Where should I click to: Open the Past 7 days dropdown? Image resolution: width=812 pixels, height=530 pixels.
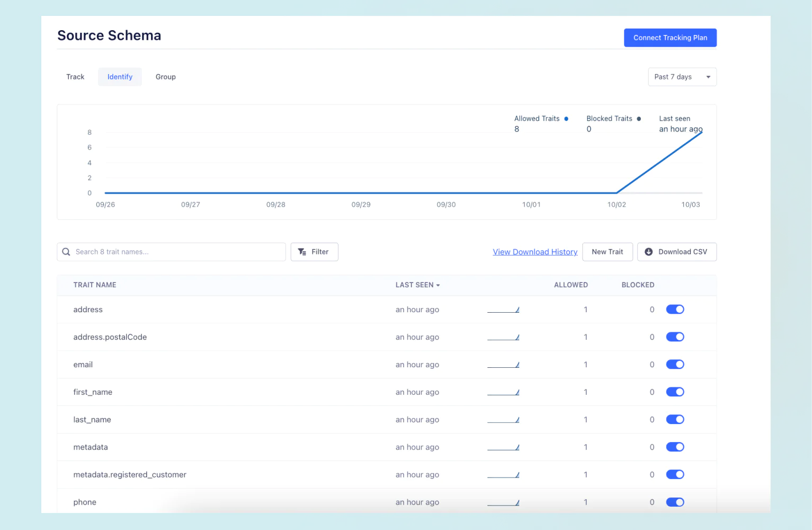pyautogui.click(x=682, y=76)
